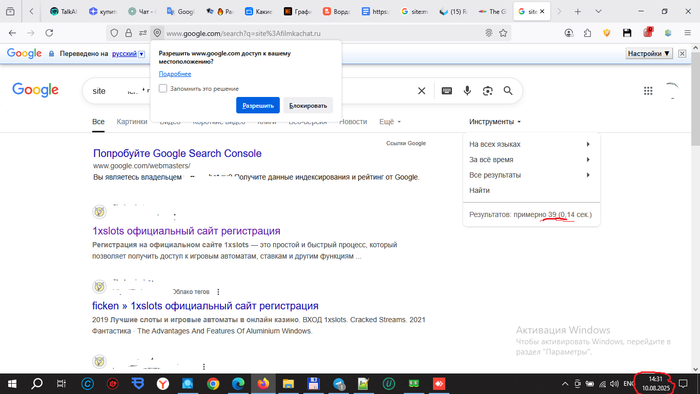Open translation language dropdown next to русский
700x394 pixels.
click(x=142, y=54)
